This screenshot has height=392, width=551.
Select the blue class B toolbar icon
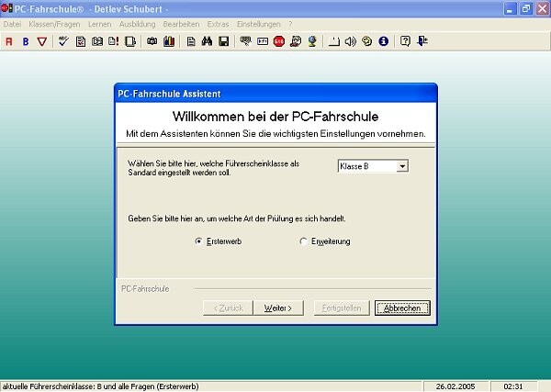coord(26,41)
